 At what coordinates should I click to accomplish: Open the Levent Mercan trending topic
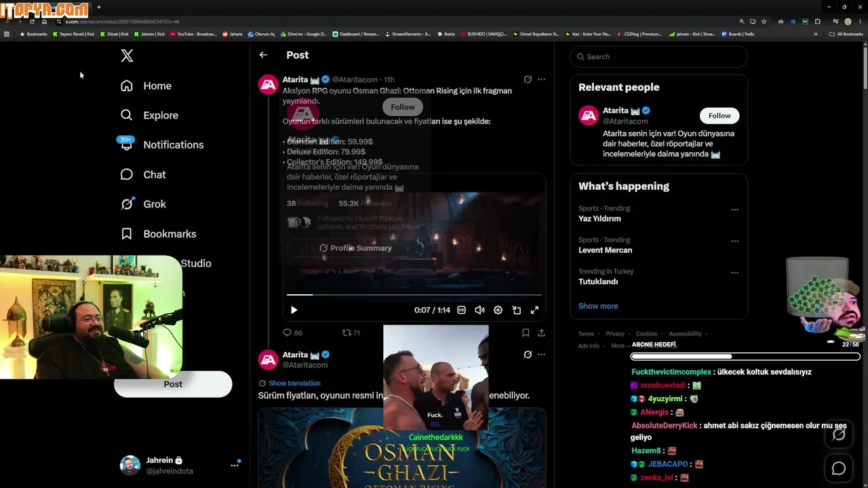click(605, 250)
